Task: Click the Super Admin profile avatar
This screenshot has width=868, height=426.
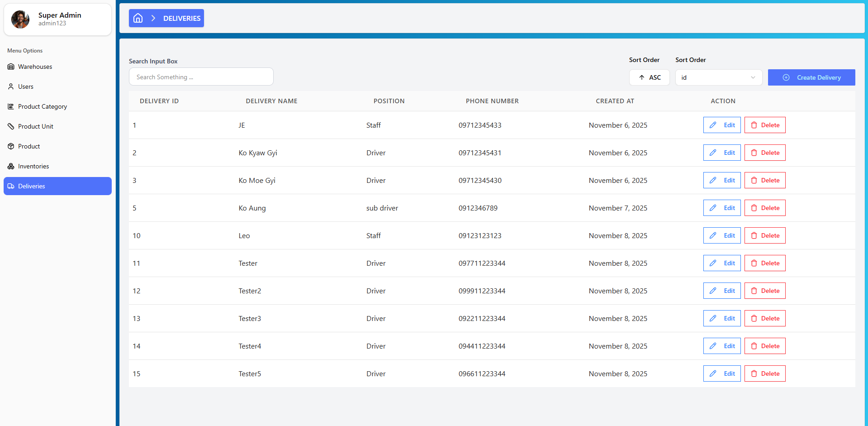Action: click(x=20, y=19)
